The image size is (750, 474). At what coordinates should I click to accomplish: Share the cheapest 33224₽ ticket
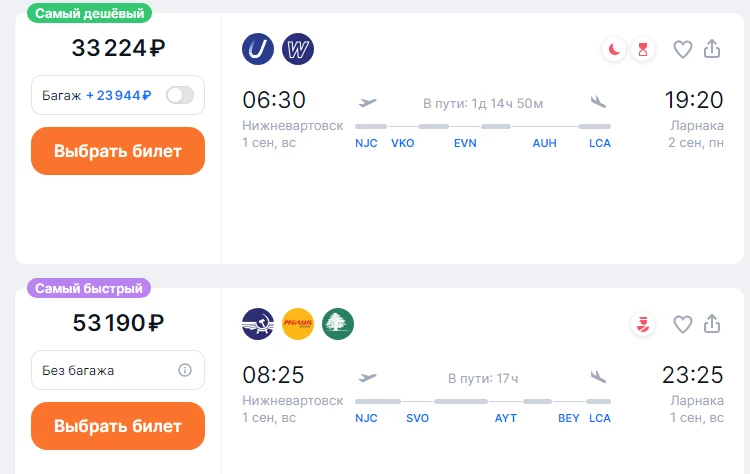[x=712, y=49]
